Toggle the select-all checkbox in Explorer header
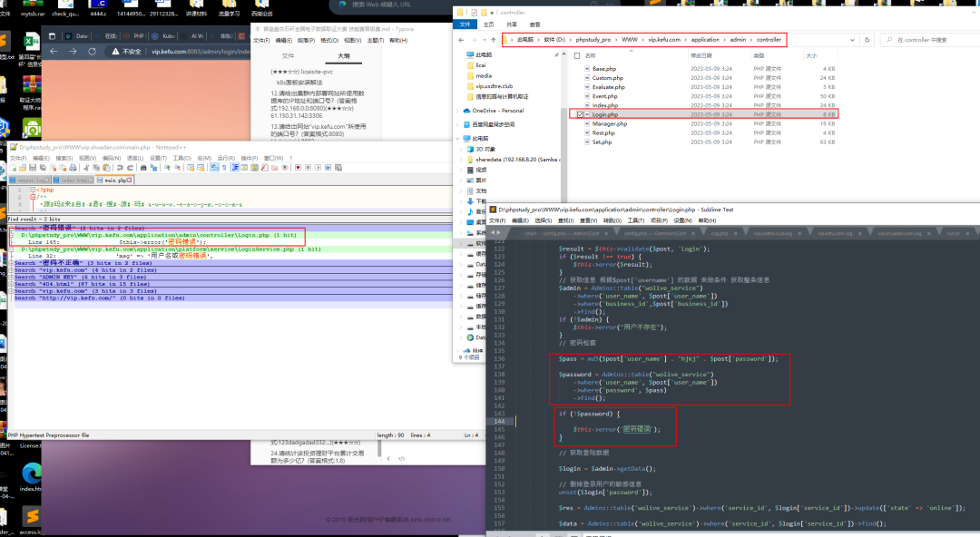 point(577,55)
